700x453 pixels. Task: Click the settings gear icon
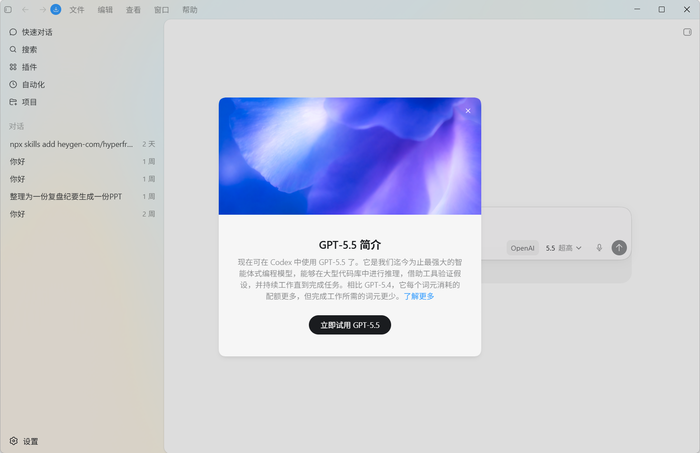point(14,441)
